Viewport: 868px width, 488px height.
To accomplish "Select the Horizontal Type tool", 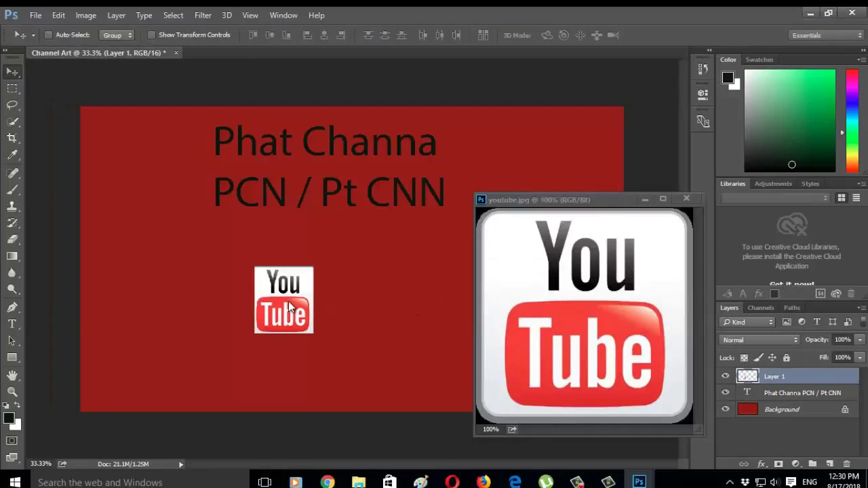I will pyautogui.click(x=12, y=324).
